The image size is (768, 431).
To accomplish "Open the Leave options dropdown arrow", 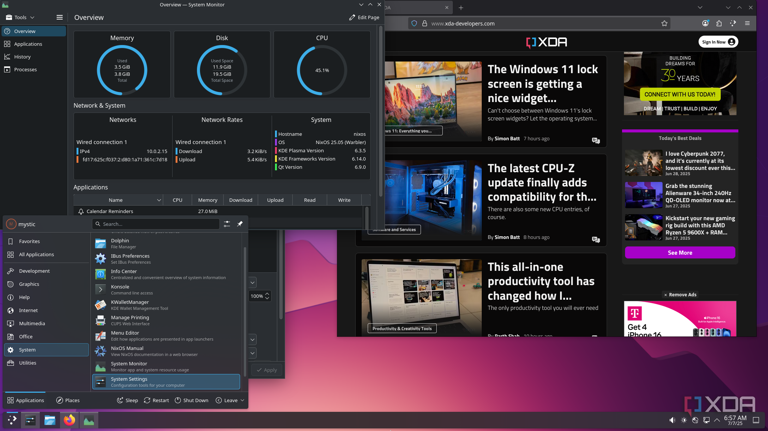I will (242, 400).
